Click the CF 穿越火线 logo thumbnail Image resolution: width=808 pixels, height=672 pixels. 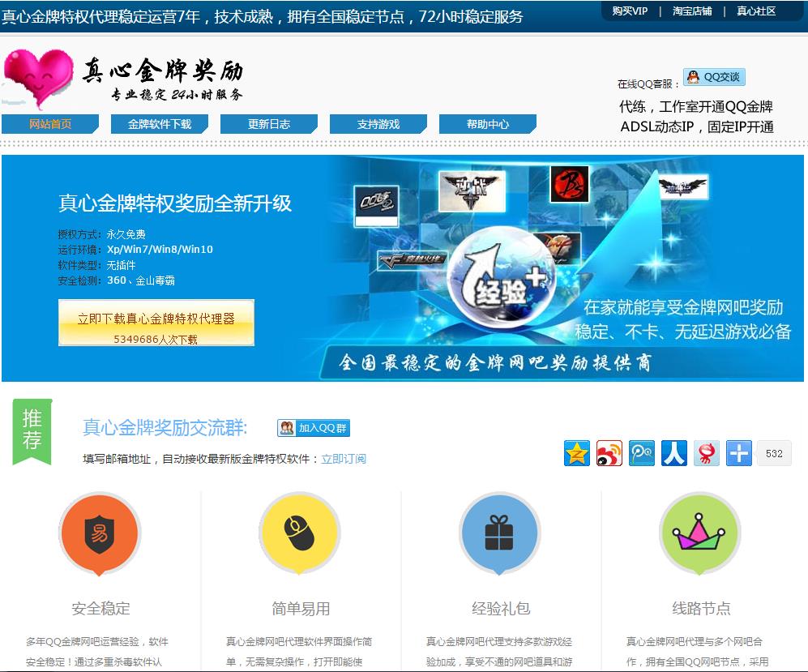[x=413, y=260]
